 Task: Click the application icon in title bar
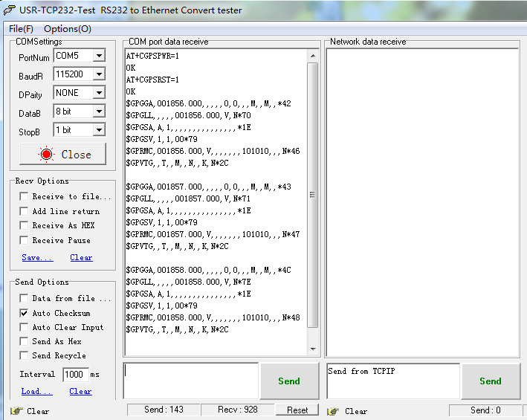pyautogui.click(x=10, y=10)
